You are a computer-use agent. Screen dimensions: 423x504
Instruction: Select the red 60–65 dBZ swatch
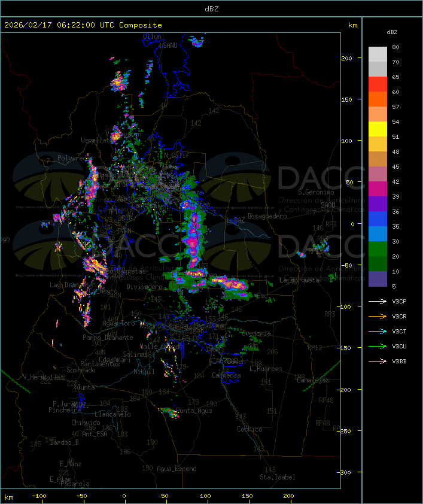click(378, 84)
